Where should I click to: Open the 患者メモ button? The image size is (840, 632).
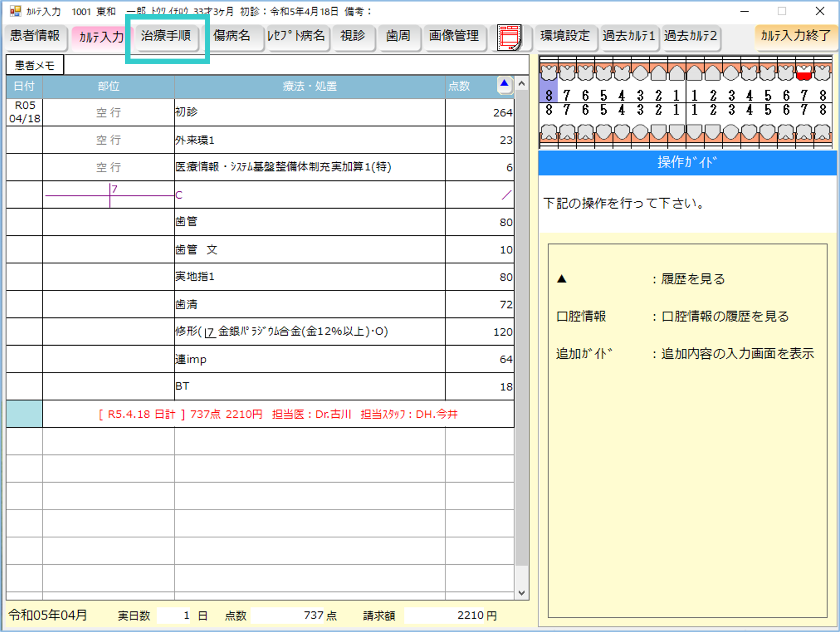pos(34,65)
